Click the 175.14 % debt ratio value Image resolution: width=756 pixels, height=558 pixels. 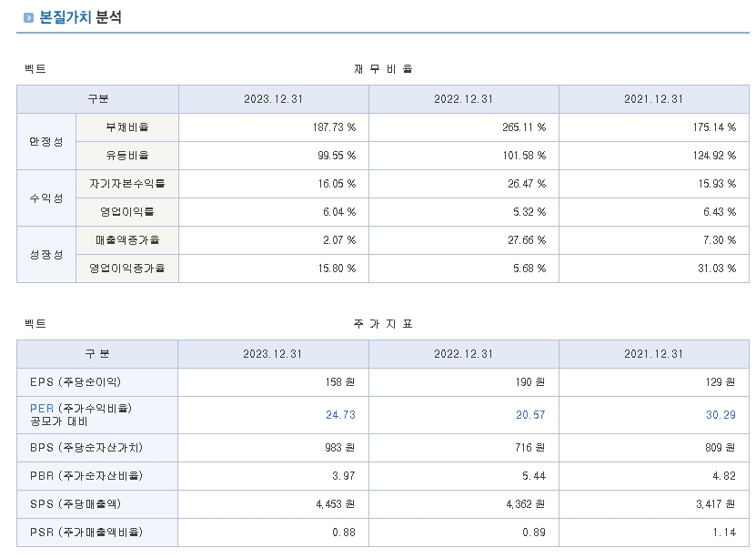click(714, 127)
